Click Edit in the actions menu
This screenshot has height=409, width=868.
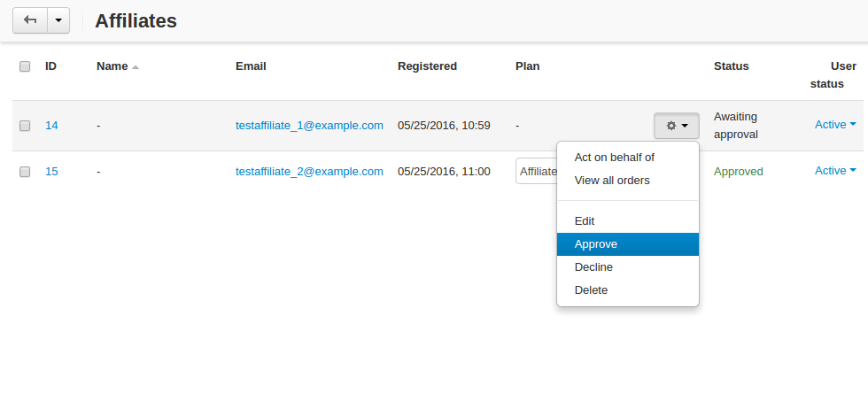pyautogui.click(x=585, y=221)
